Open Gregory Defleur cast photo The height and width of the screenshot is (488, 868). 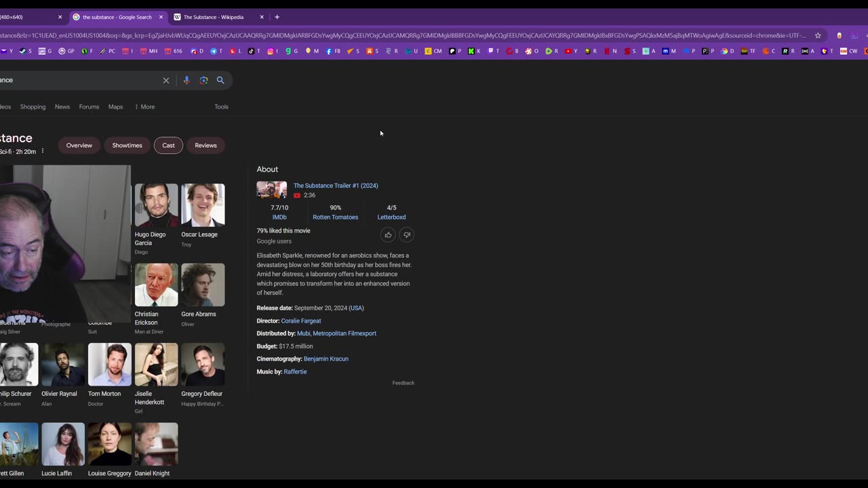pyautogui.click(x=203, y=365)
